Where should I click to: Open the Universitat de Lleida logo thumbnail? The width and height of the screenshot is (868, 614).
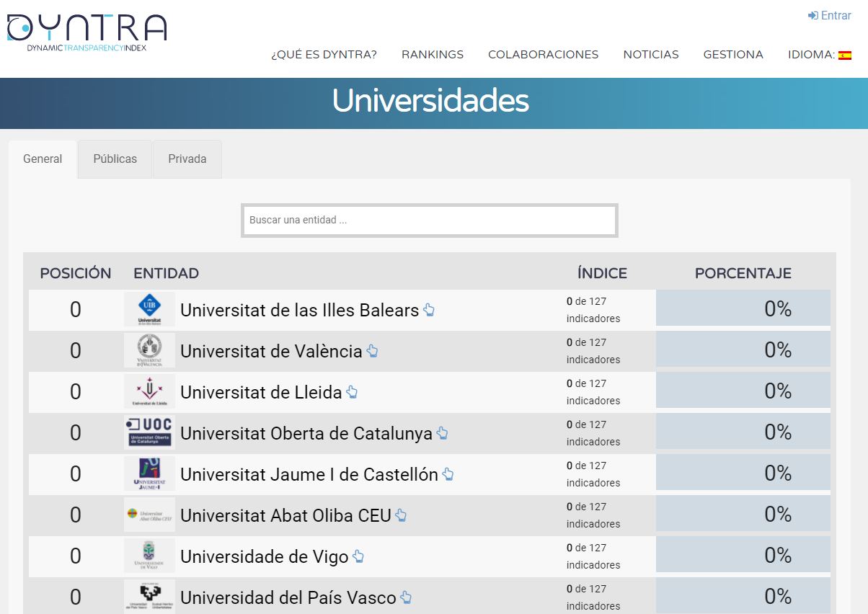point(149,392)
